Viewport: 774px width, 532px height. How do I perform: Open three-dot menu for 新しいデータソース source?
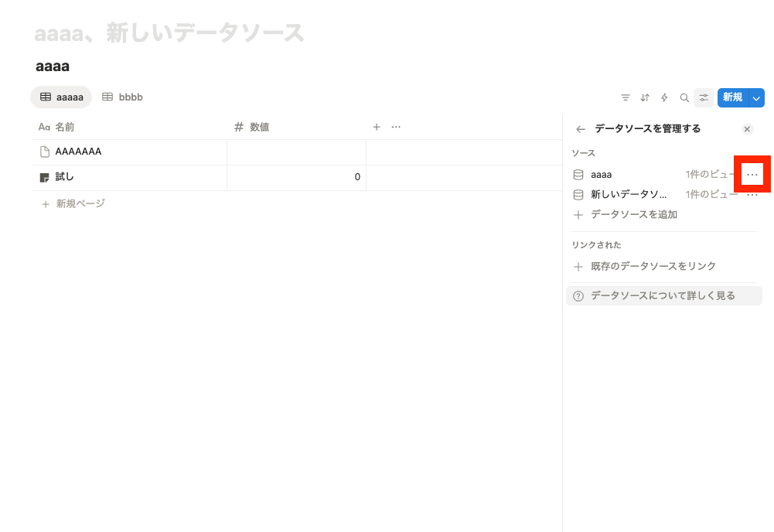752,195
